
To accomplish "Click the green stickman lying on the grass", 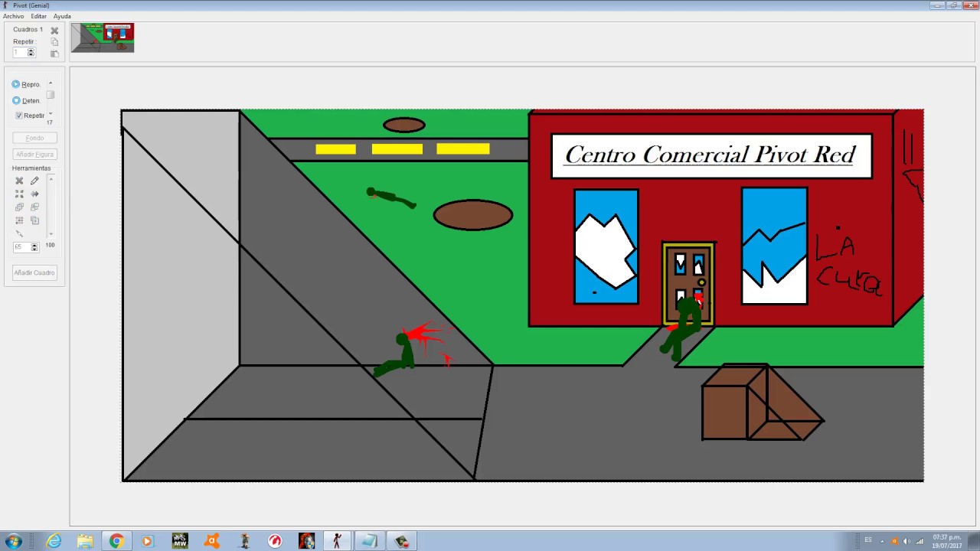I will point(390,198).
